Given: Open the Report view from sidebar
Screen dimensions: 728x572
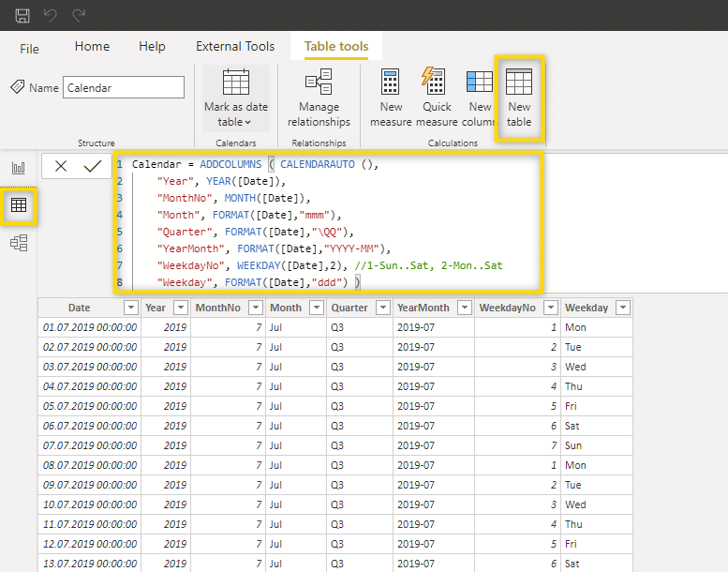Looking at the screenshot, I should 19,168.
